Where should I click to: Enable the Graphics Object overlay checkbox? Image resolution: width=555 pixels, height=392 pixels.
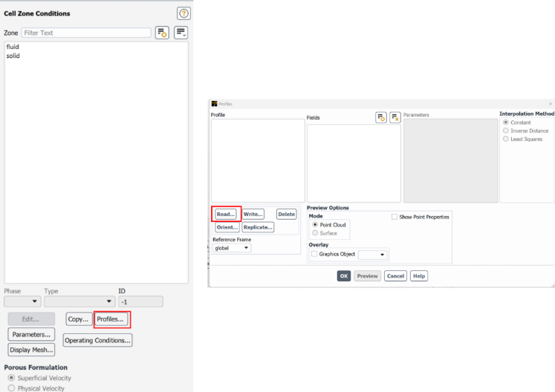(x=314, y=254)
